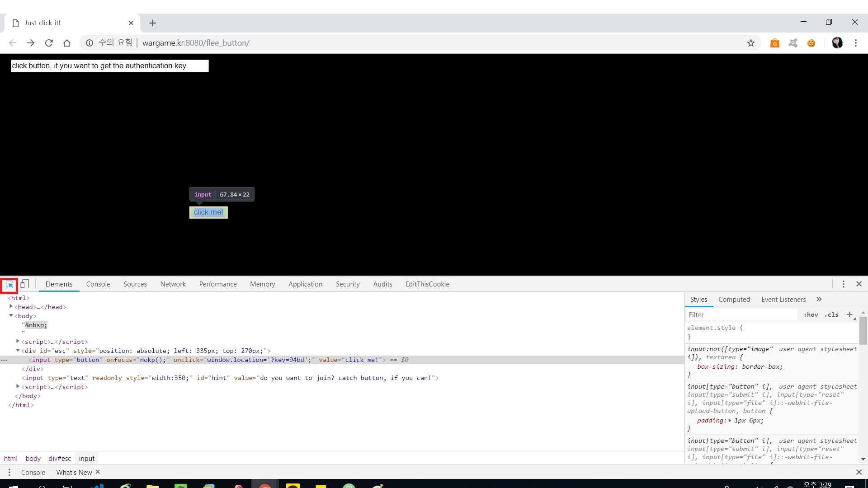Show more Styles pane tabs chevron
This screenshot has height=488, width=868.
pyautogui.click(x=819, y=300)
